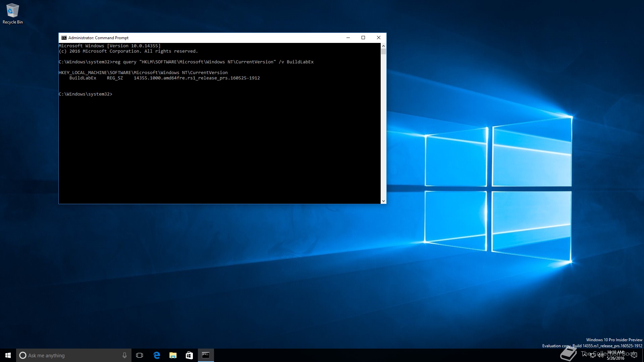The height and width of the screenshot is (362, 644).
Task: Maximize the Command Prompt window
Action: [363, 38]
